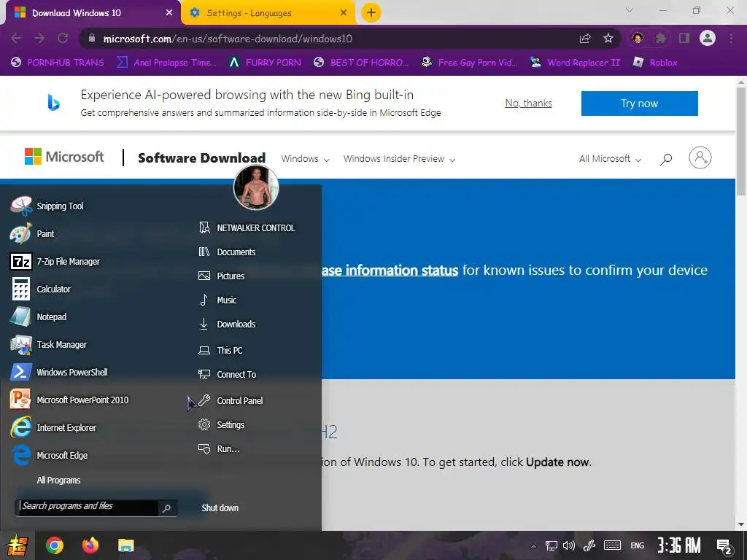The width and height of the screenshot is (747, 560).
Task: Click the Microsoft logo
Action: click(64, 157)
